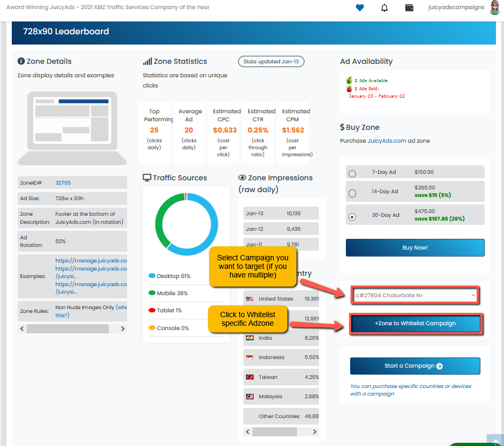This screenshot has height=446, width=504.
Task: Click the user avatar picture
Action: 495,8
